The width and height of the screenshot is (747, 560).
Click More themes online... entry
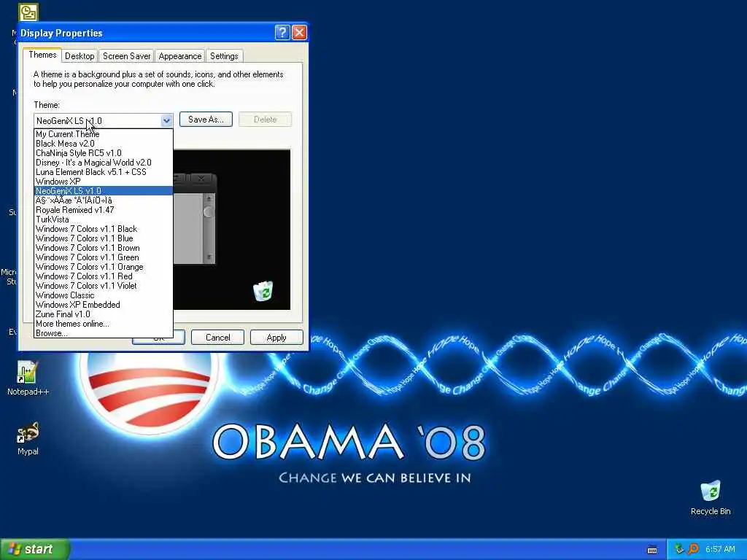pyautogui.click(x=104, y=324)
